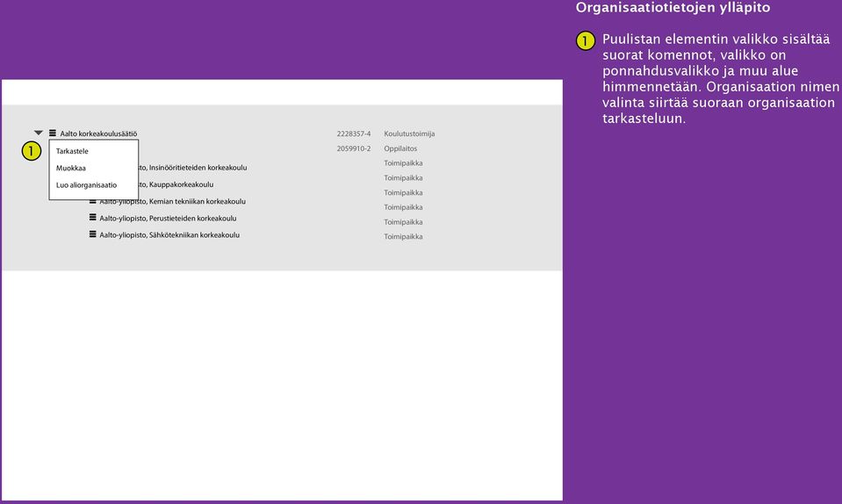Collapse the Aalto korkeakoulusäätiö tree node
Image resolution: width=842 pixels, height=504 pixels.
(38, 133)
